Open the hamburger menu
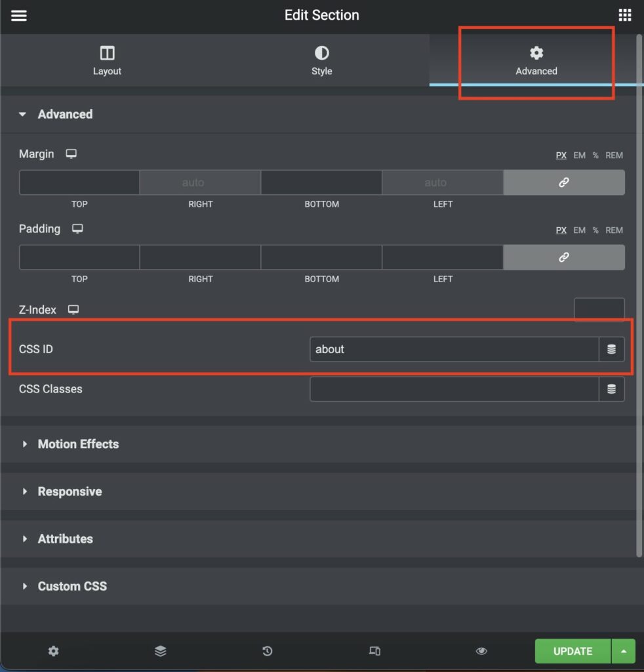The height and width of the screenshot is (672, 644). (x=19, y=16)
